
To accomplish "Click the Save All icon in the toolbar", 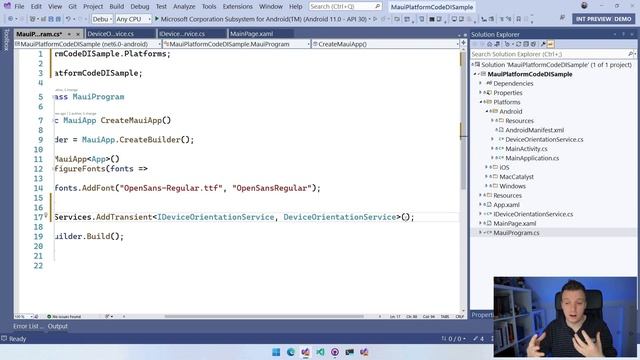I will click(58, 19).
